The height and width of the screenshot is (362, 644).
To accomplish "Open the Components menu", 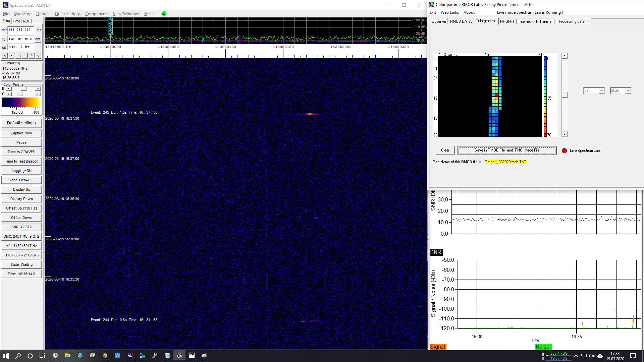I will point(97,14).
